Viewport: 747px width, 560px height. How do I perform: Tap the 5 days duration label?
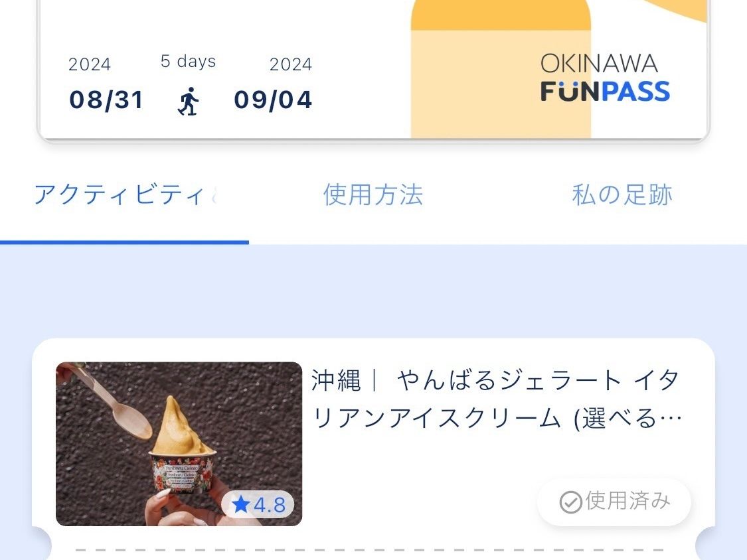pos(188,62)
